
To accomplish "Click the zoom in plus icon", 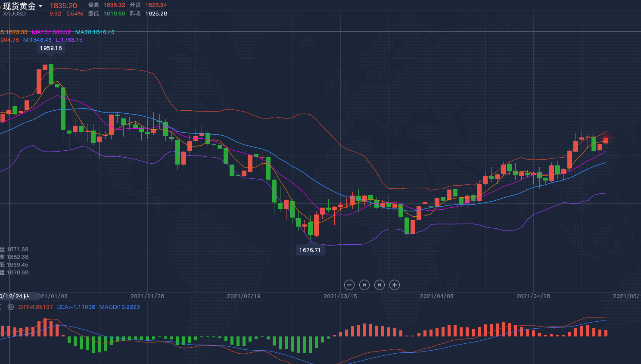I will click(x=395, y=285).
